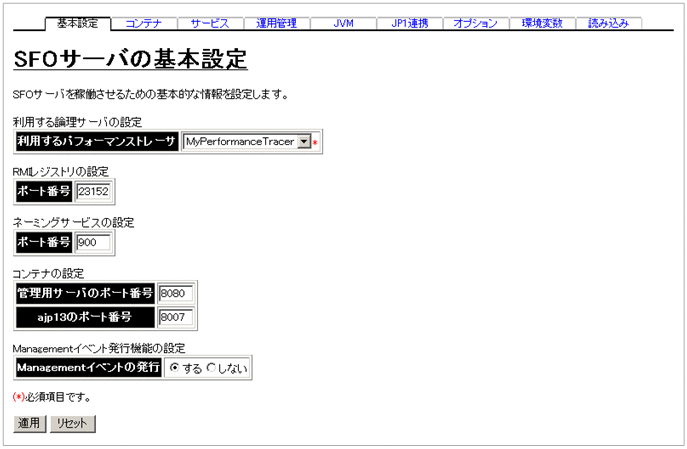Click the リセット button
Screen dimensions: 687x449
(72, 424)
